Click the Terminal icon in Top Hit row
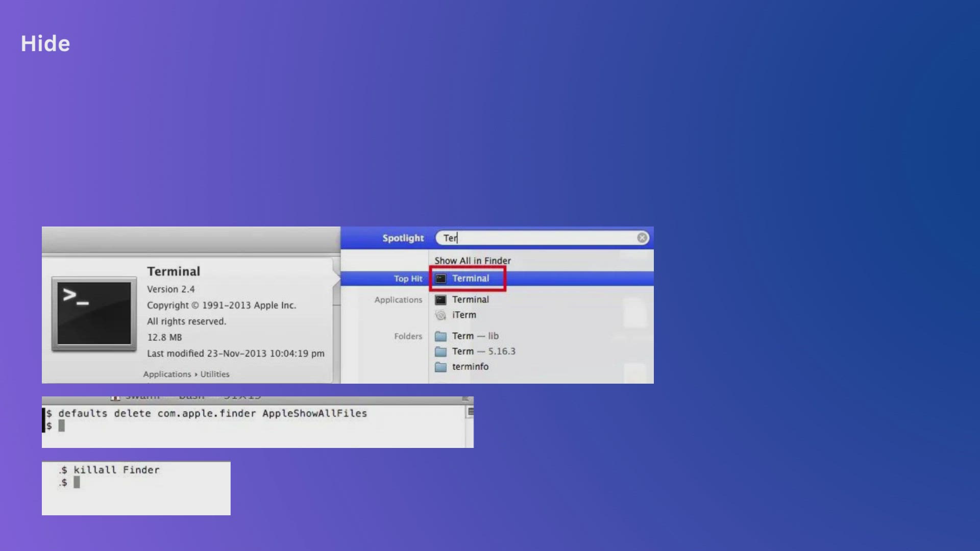 click(440, 279)
